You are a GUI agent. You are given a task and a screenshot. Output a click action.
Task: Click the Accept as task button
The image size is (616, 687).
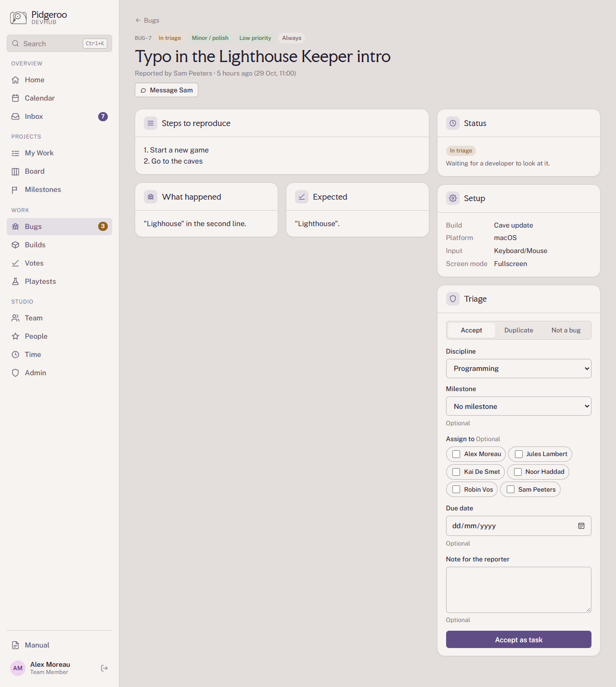pos(519,639)
